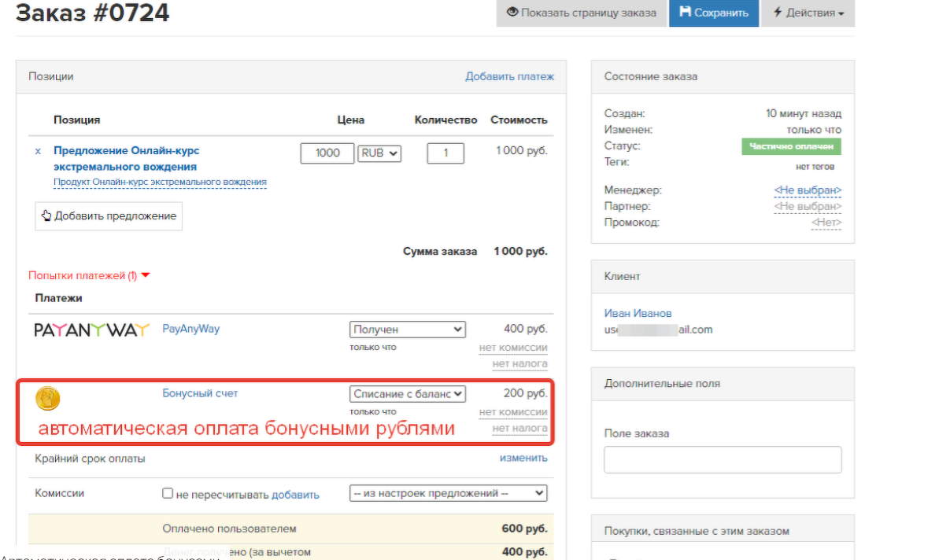Screen dimensions: 939x560
Task: Save the order with Сохранить
Action: point(714,13)
